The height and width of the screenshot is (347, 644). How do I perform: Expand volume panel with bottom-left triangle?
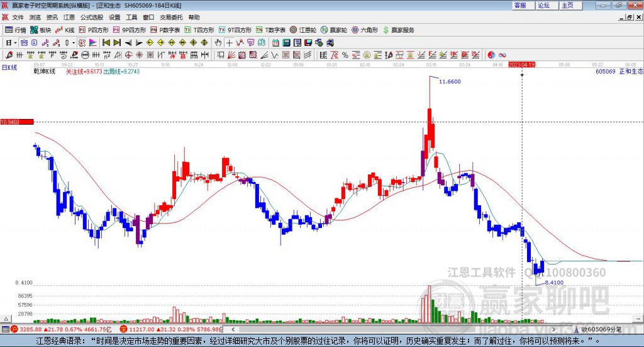pos(6,319)
